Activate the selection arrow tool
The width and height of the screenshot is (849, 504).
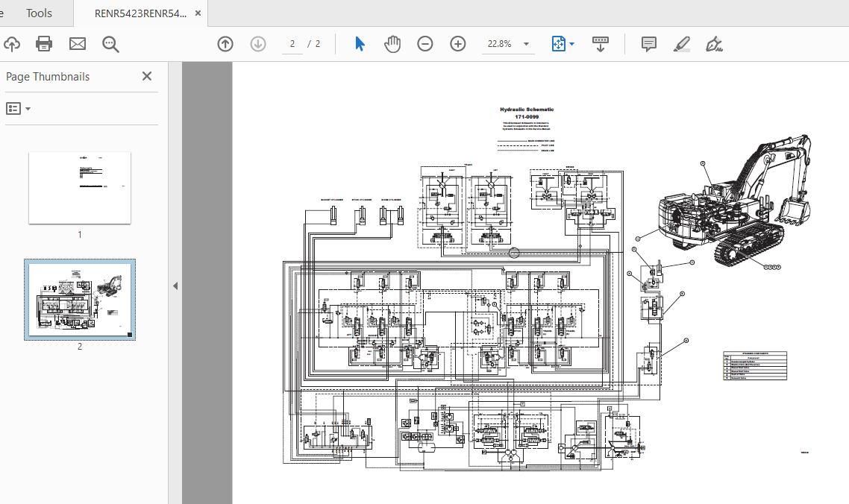coord(360,44)
